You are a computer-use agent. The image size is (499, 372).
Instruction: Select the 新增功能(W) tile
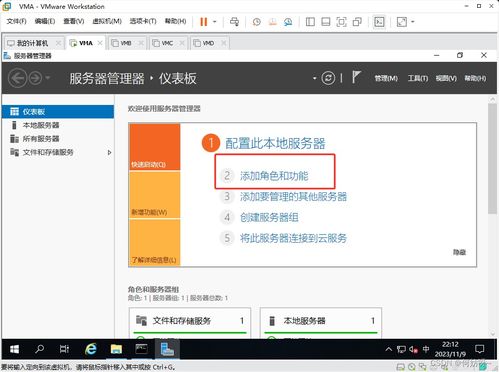point(155,195)
